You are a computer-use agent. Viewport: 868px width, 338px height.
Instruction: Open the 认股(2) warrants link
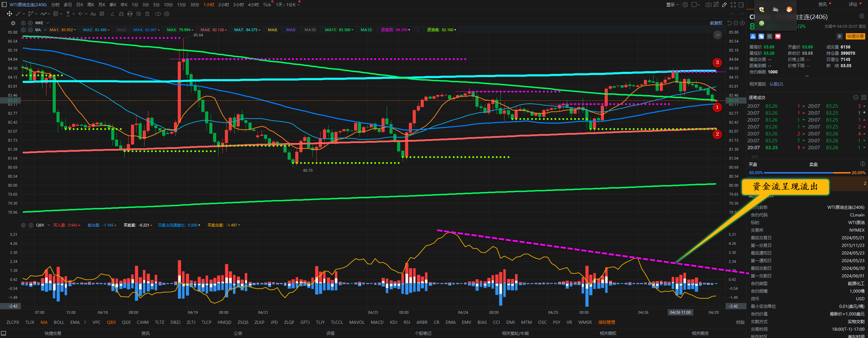tap(776, 84)
